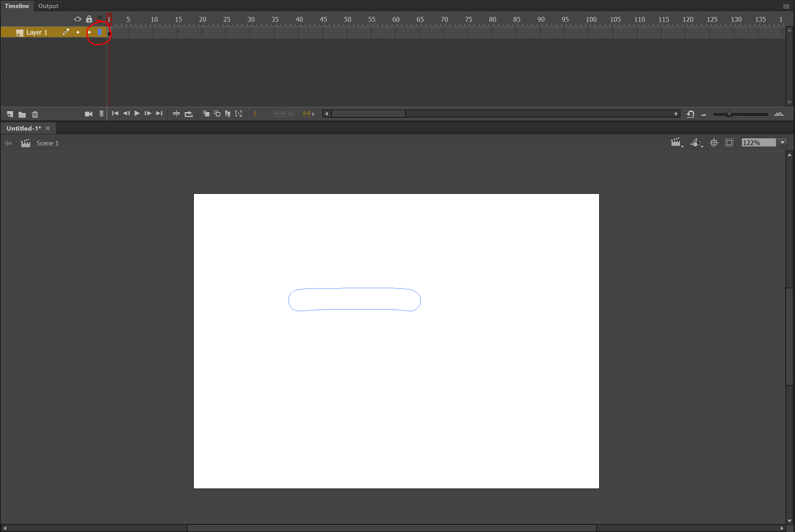Viewport: 795px width, 532px height.
Task: Enable onion skin outlines mode
Action: tap(217, 113)
